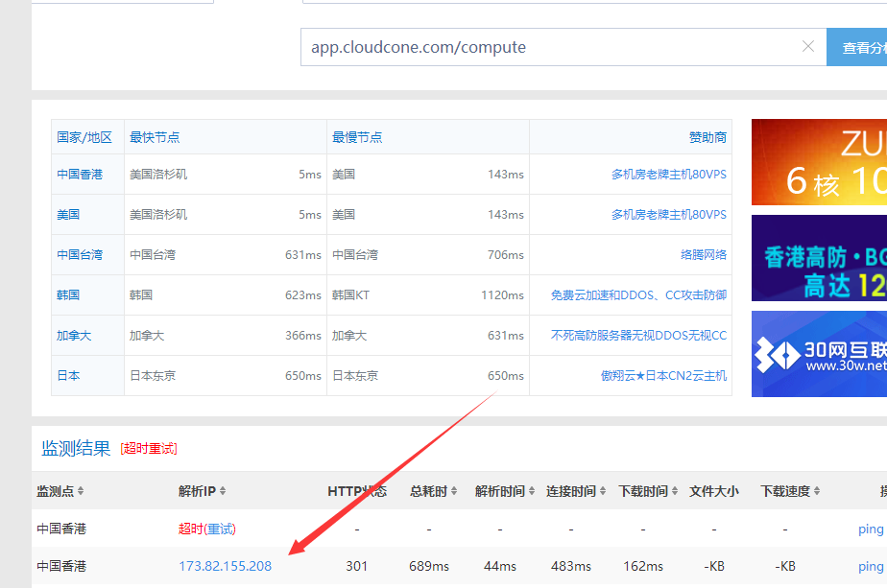Click the ZU 6核 orange ad banner
This screenshot has height=588, width=887.
(x=819, y=162)
